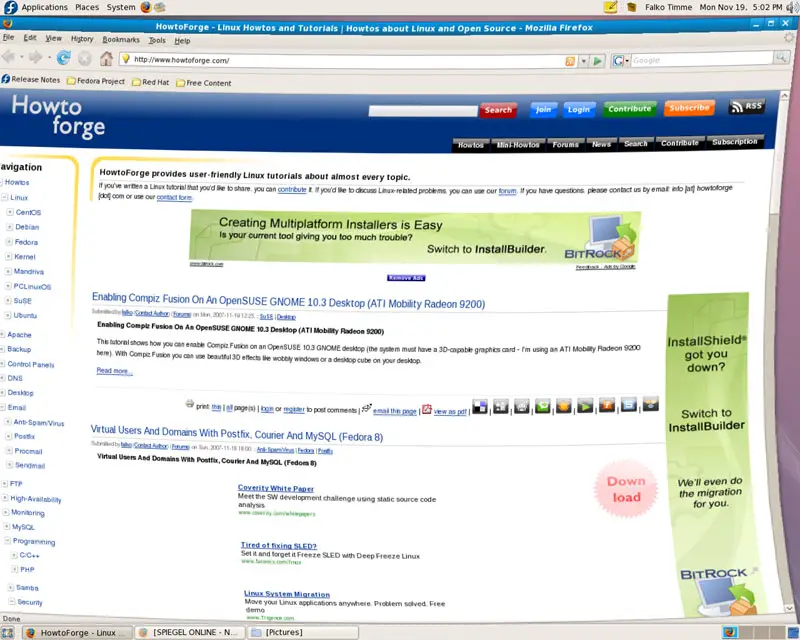The width and height of the screenshot is (800, 640).
Task: Open the Release Notes bookmark
Action: coord(31,80)
